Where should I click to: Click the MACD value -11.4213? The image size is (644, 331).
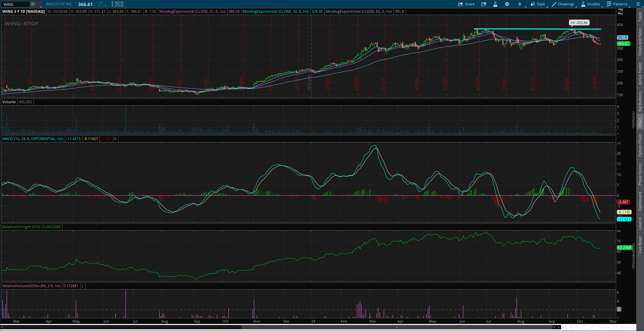(x=73, y=139)
